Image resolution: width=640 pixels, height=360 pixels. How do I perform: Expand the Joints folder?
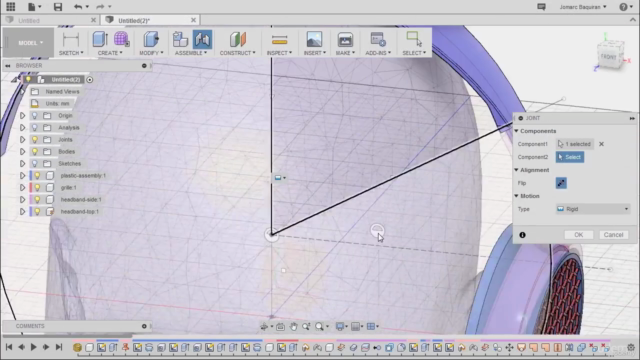coord(22,140)
